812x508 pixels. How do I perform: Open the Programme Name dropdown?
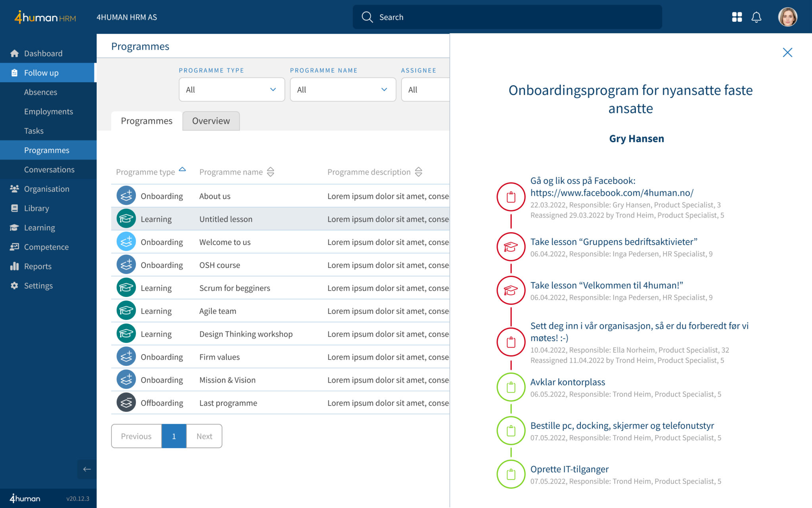click(343, 89)
